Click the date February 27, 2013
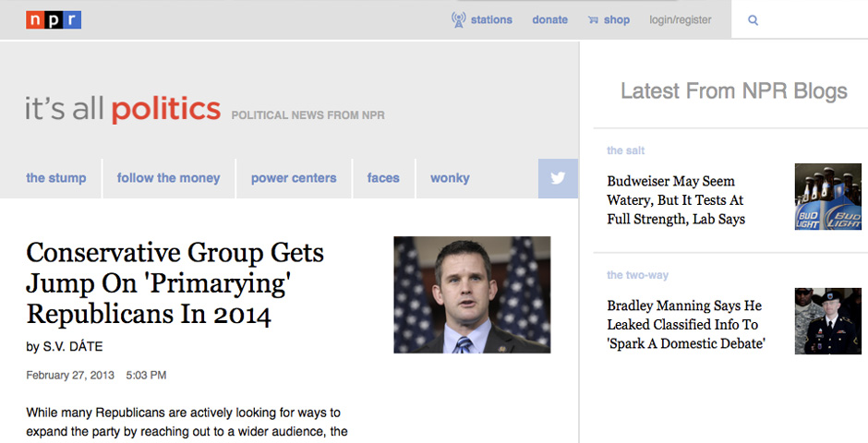Screen dimensions: 868x443 coord(70,375)
